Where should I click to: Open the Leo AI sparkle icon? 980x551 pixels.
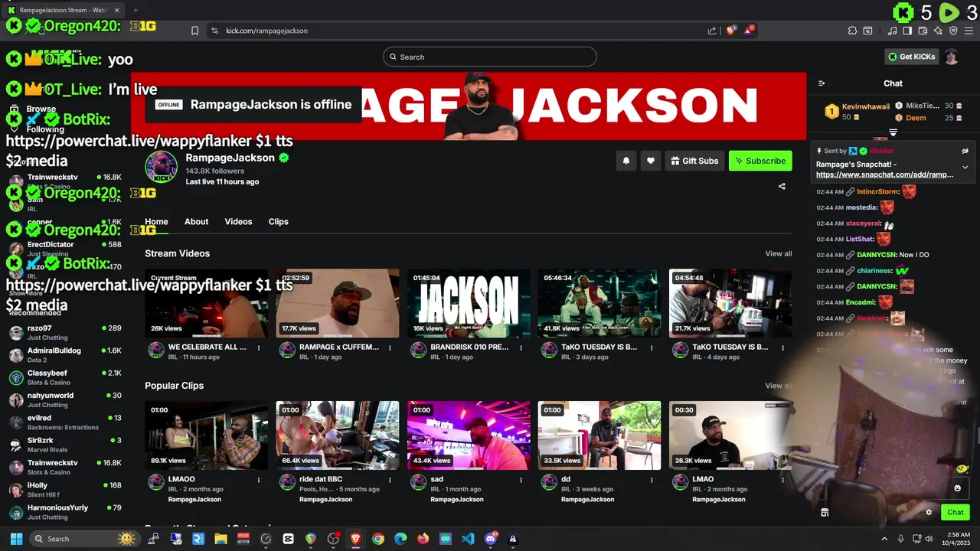[x=938, y=31]
